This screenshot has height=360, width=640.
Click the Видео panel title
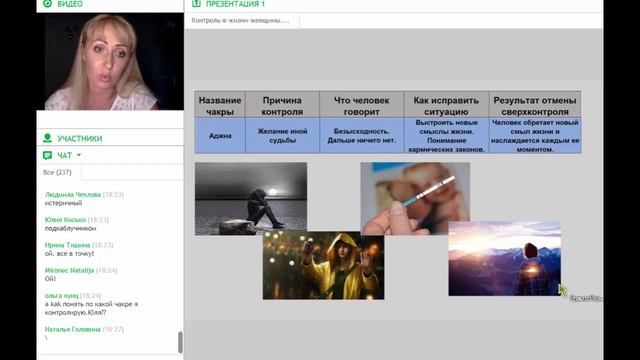pyautogui.click(x=70, y=4)
